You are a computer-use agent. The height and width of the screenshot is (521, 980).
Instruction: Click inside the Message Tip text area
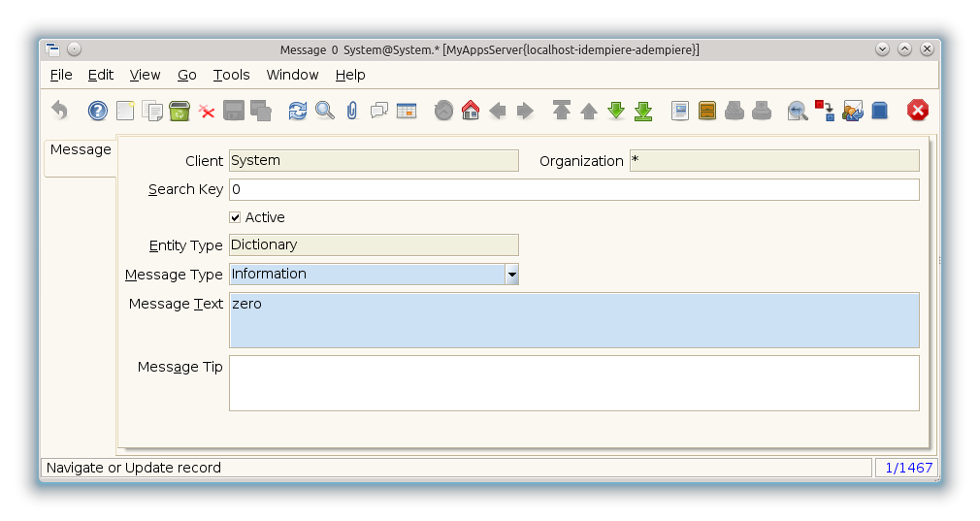point(573,382)
